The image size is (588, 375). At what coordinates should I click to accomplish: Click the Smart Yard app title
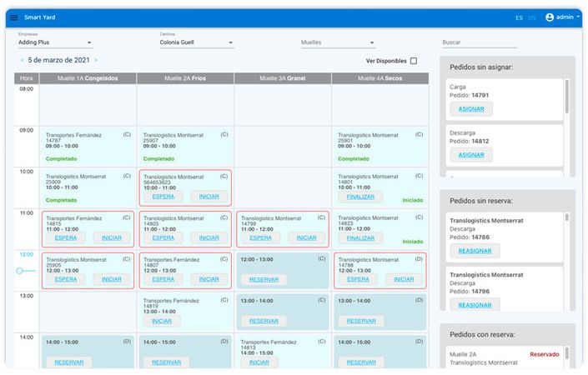pos(40,17)
